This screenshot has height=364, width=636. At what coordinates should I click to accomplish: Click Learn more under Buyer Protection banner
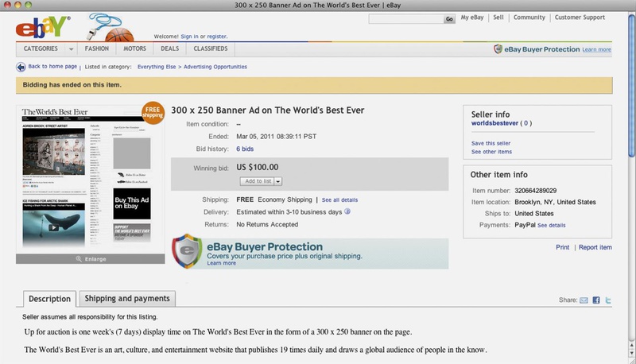pos(222,263)
